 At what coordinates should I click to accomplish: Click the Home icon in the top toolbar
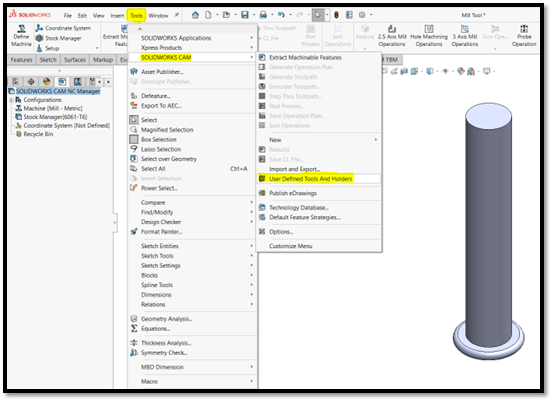tap(195, 15)
